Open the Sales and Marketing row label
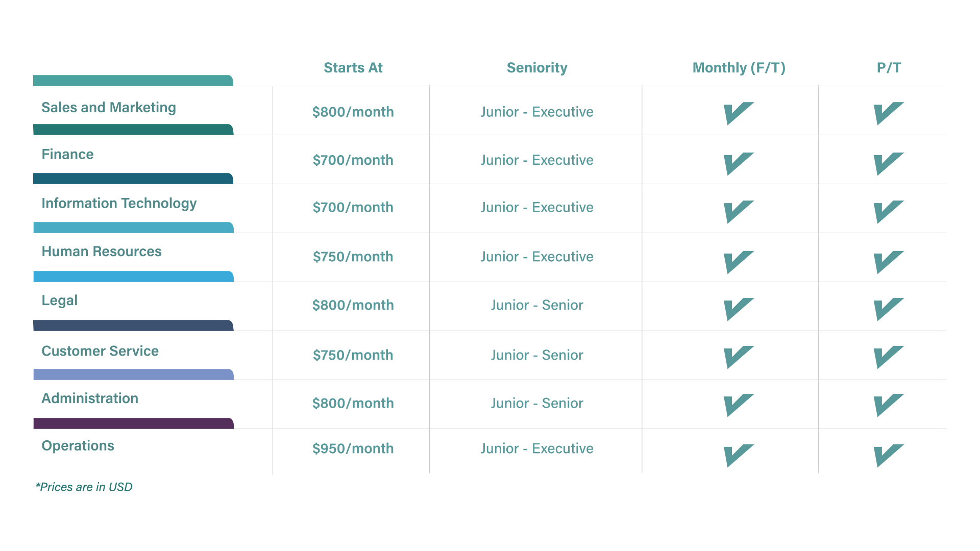Viewport: 980px width, 551px height. (x=109, y=108)
